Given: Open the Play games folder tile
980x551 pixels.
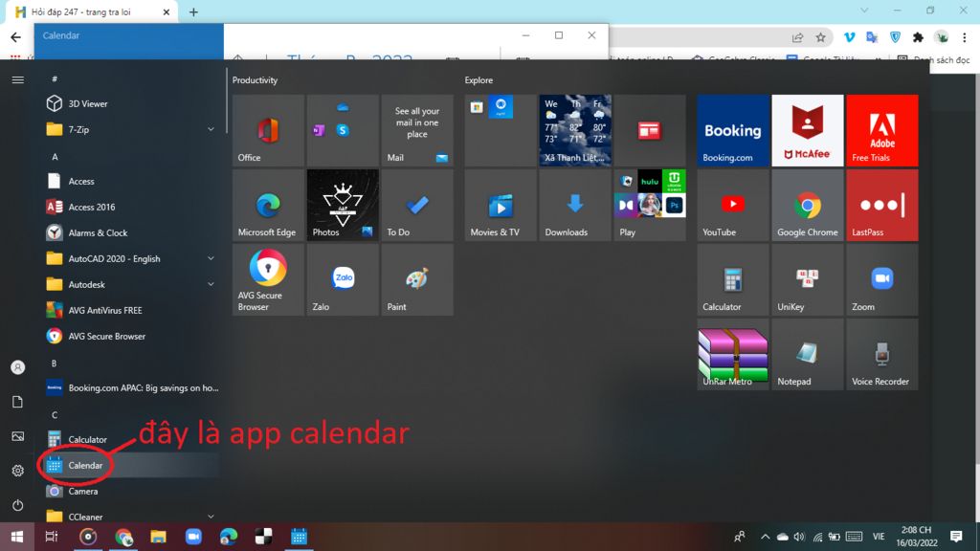Looking at the screenshot, I should (x=650, y=205).
